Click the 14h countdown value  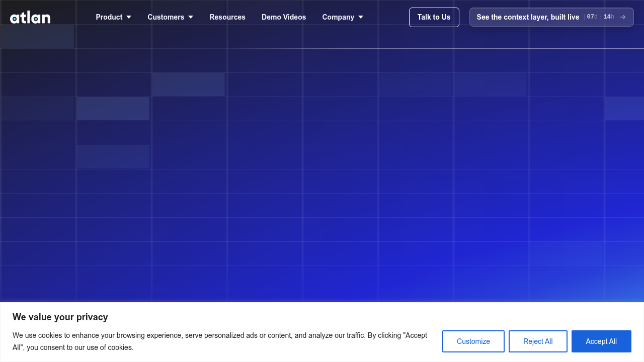609,17
